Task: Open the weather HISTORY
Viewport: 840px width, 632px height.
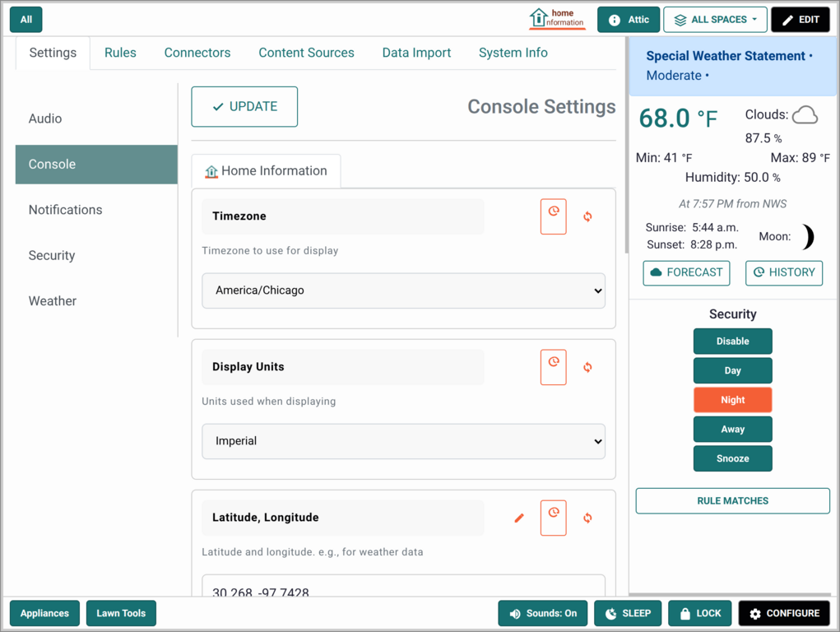Action: coord(784,273)
